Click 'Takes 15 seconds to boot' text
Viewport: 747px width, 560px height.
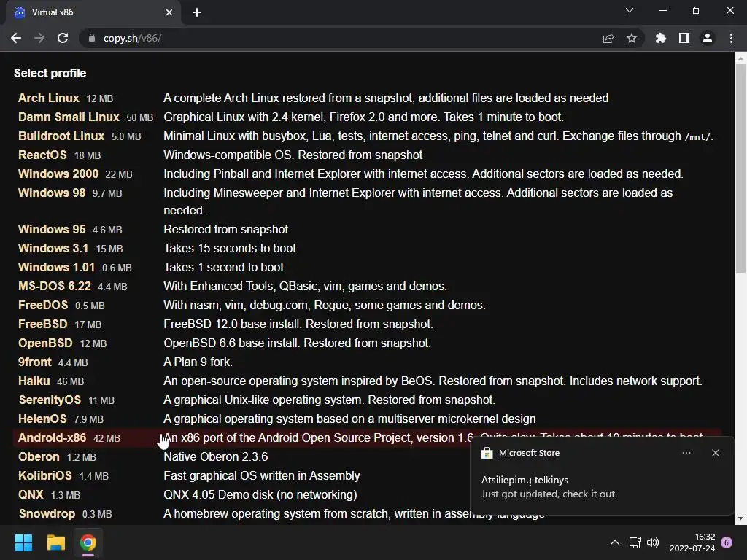point(230,248)
